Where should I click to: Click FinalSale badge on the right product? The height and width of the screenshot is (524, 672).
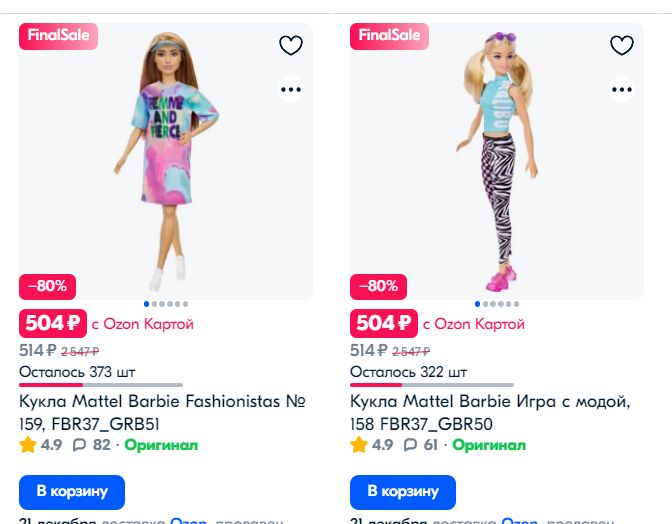point(389,36)
